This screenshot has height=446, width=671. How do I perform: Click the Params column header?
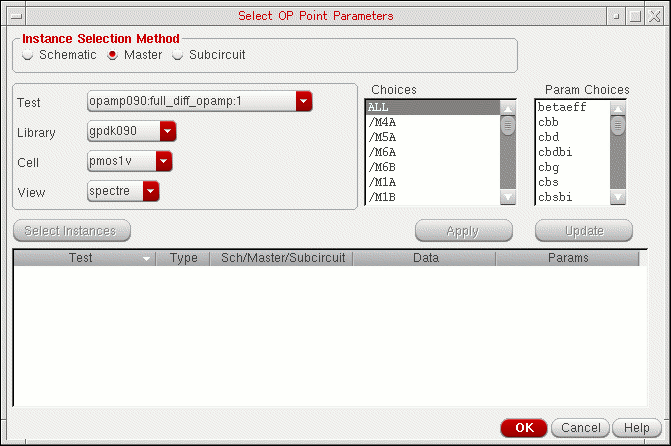568,258
